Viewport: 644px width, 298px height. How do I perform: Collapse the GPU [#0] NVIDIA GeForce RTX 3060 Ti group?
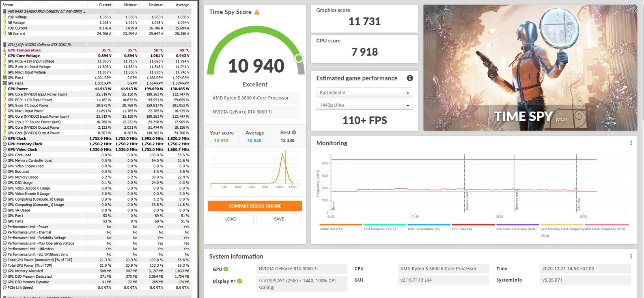tap(39, 45)
